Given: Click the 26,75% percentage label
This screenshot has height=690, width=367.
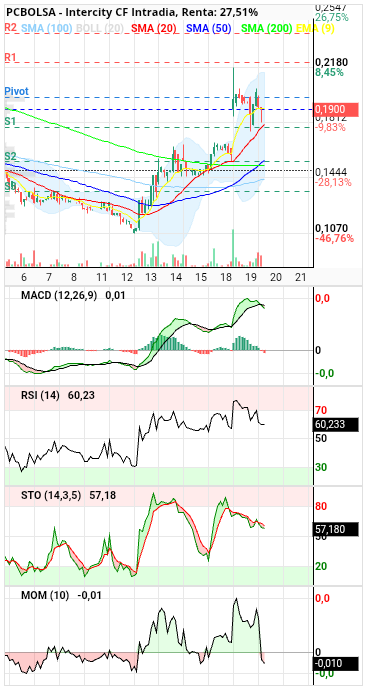Looking at the screenshot, I should click(332, 18).
